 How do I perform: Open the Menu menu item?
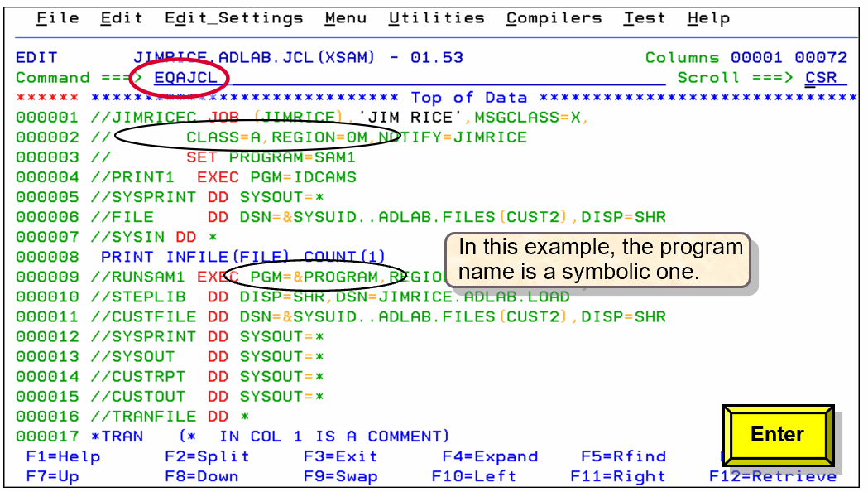tap(346, 17)
